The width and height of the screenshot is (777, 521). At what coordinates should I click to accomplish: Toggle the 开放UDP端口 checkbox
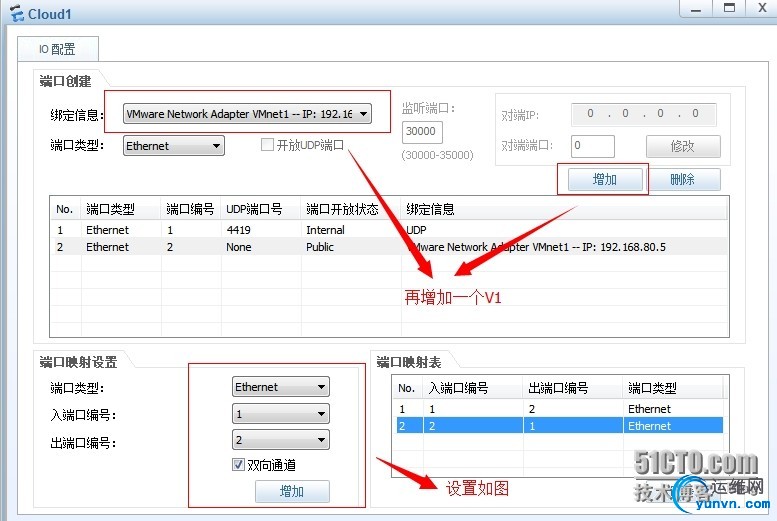267,145
